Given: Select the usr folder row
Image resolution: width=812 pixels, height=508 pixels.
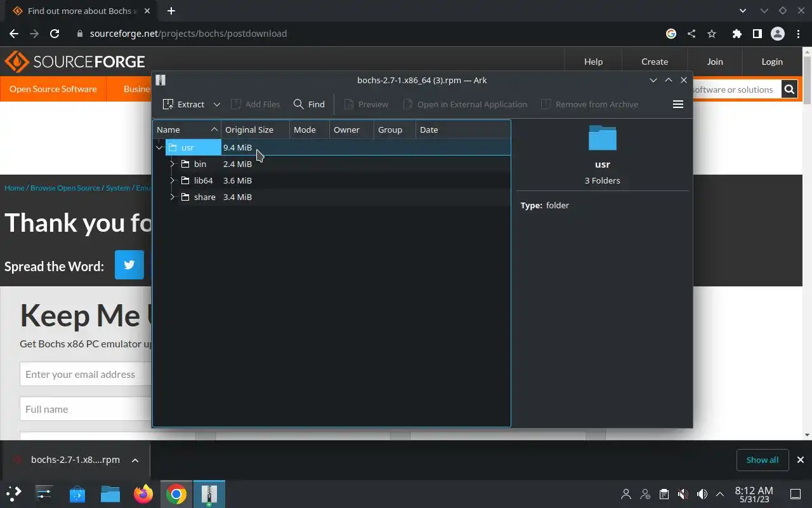Looking at the screenshot, I should [332, 147].
